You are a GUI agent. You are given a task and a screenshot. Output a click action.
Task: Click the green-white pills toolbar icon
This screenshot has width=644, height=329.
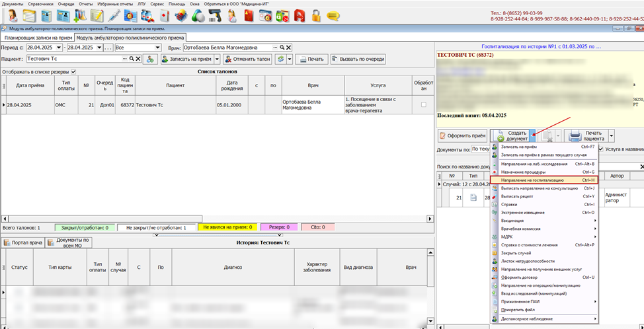tap(198, 16)
